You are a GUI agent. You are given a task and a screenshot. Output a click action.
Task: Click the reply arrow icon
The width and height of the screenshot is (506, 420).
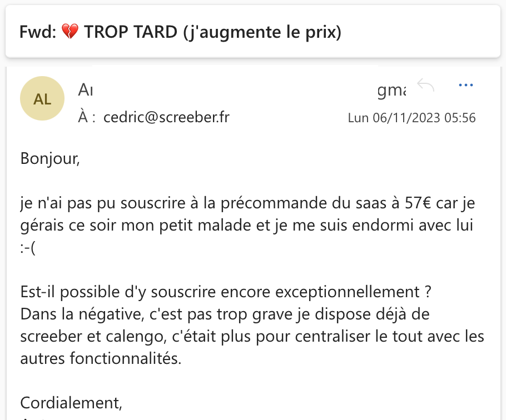425,86
